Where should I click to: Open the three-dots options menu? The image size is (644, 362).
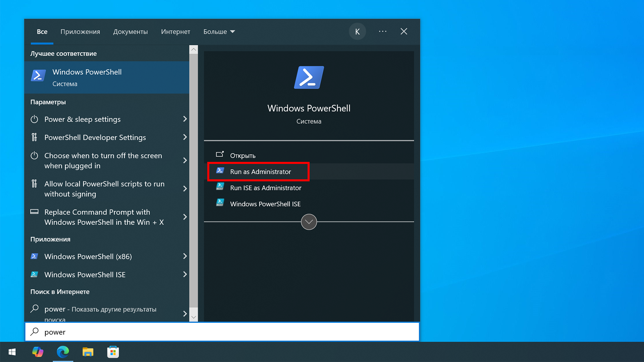(383, 32)
